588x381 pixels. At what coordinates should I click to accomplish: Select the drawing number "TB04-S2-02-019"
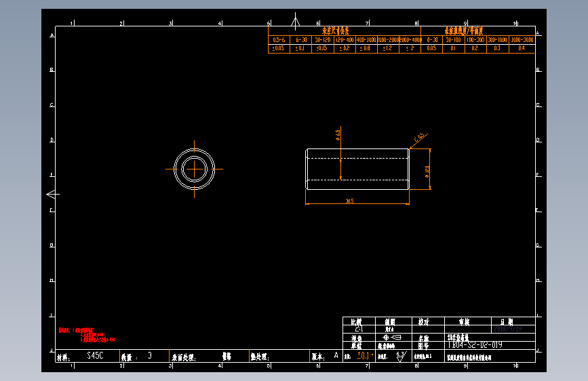point(475,344)
